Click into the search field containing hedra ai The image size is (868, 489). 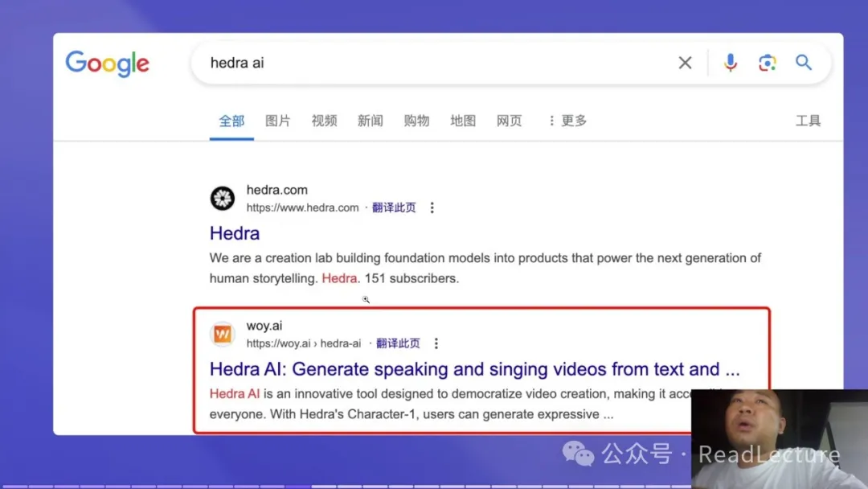click(434, 63)
